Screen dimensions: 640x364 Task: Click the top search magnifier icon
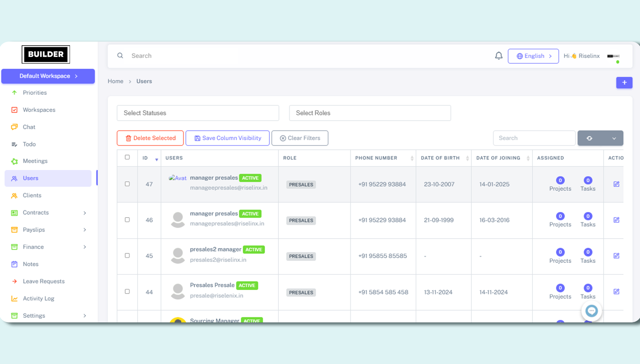click(120, 56)
